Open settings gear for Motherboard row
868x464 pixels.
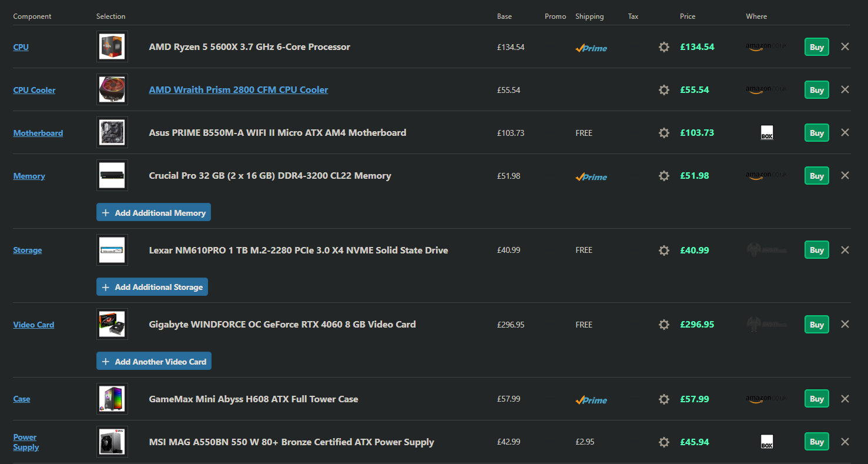pyautogui.click(x=664, y=133)
